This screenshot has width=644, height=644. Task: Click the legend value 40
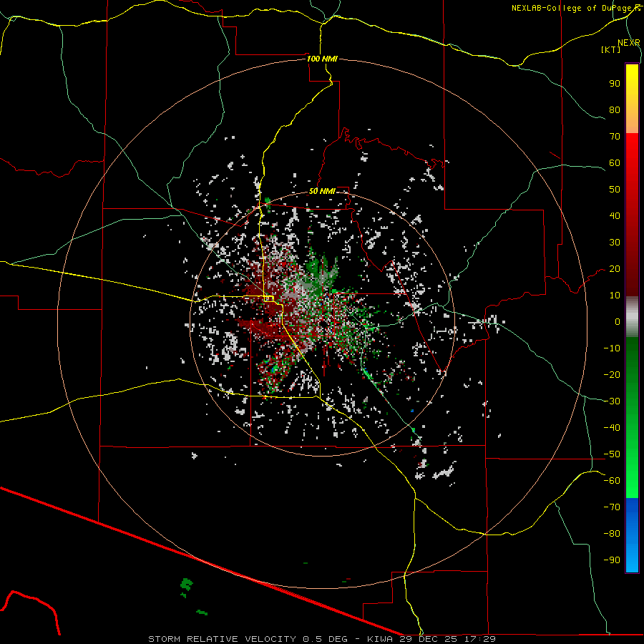tap(615, 215)
